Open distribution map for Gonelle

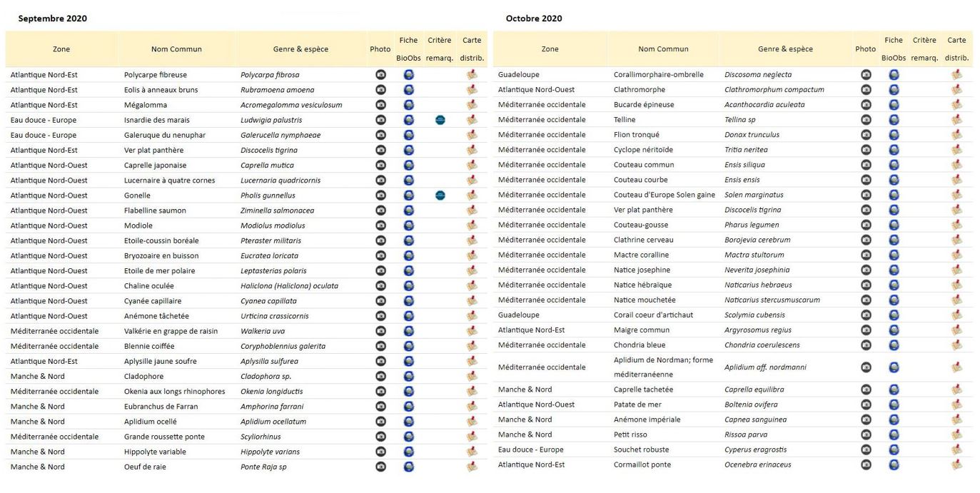click(472, 195)
